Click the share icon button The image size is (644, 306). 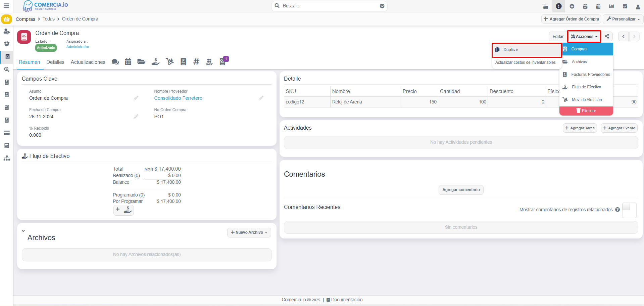click(x=607, y=36)
